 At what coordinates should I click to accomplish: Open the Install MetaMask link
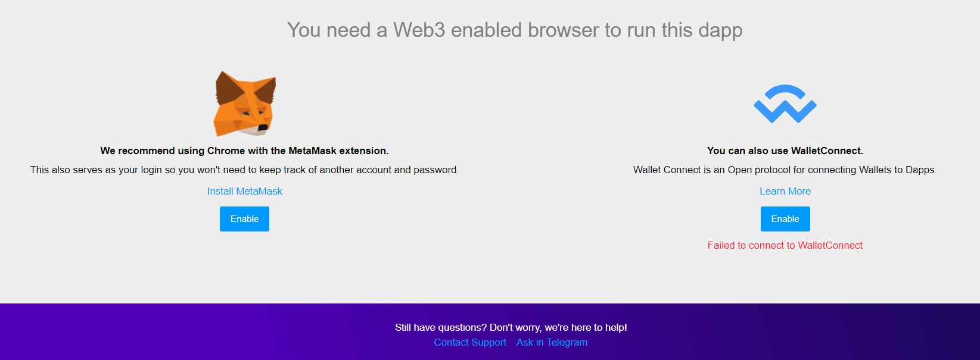pyautogui.click(x=244, y=191)
